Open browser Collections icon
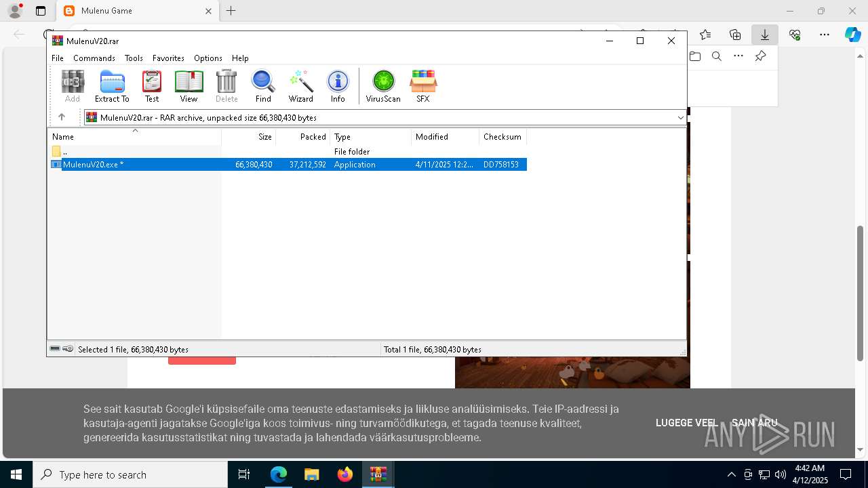Screen dimensions: 868x488 (735, 35)
